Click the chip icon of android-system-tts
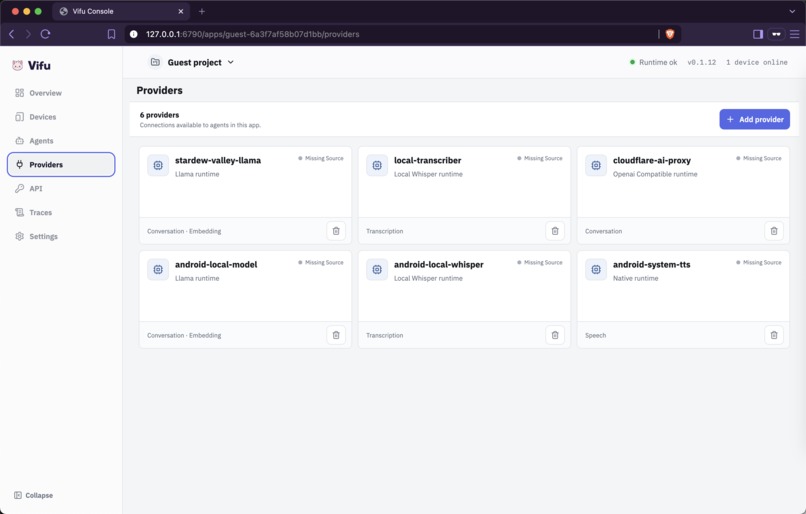This screenshot has width=806, height=514. 596,269
